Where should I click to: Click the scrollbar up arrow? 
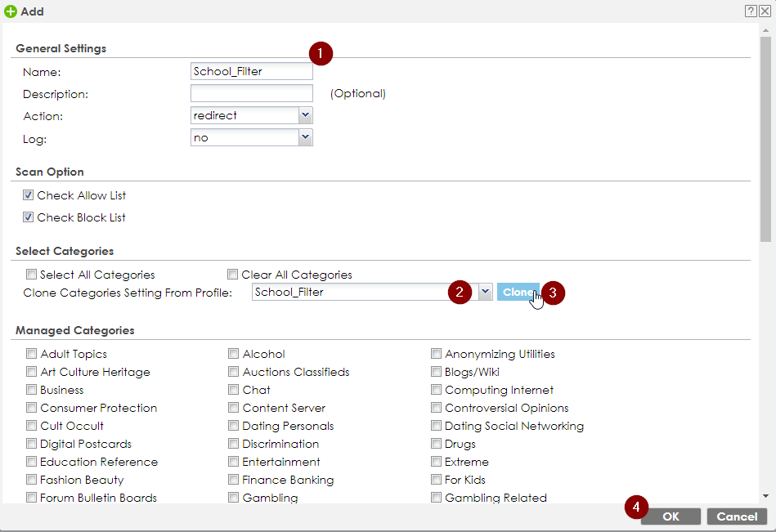click(x=765, y=29)
